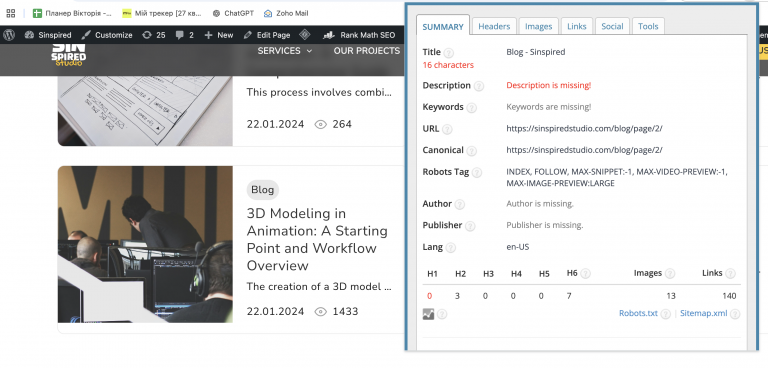Switch to the Headers tab

[494, 26]
